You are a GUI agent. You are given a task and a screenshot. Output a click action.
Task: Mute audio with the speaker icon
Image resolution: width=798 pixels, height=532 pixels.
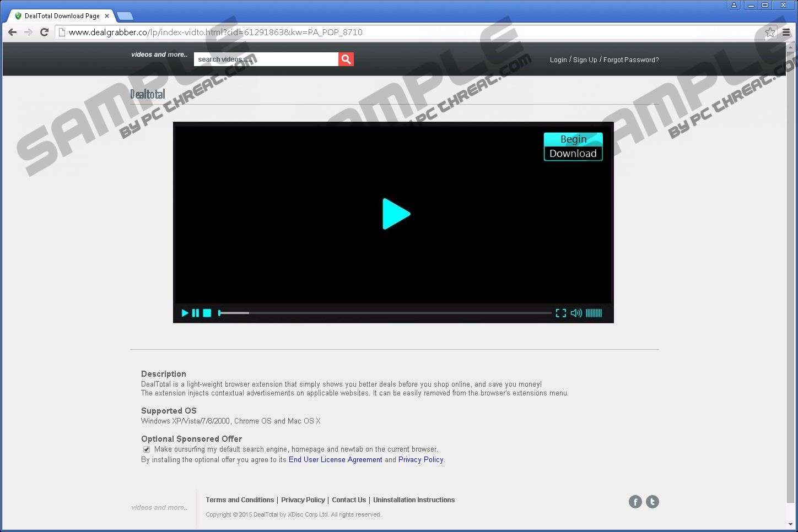tap(576, 313)
